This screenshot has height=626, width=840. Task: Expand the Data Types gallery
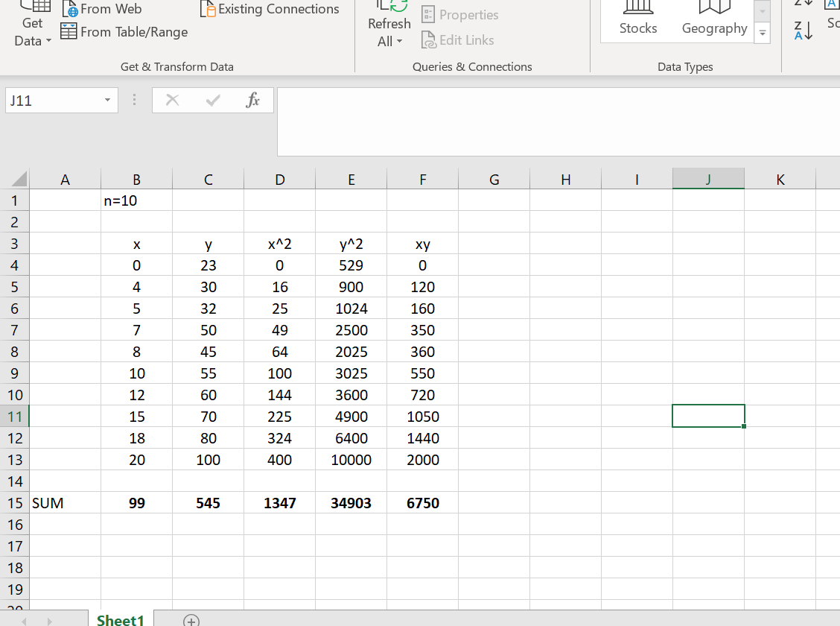pyautogui.click(x=763, y=34)
